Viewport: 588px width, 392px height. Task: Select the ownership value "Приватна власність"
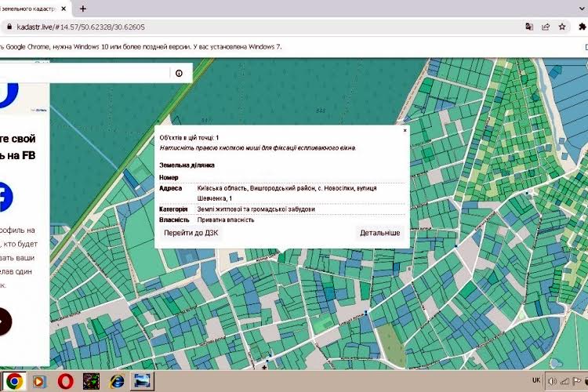point(226,220)
